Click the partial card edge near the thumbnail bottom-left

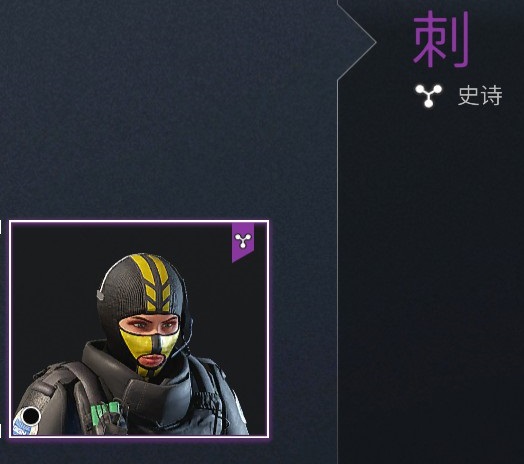pyautogui.click(x=1, y=431)
